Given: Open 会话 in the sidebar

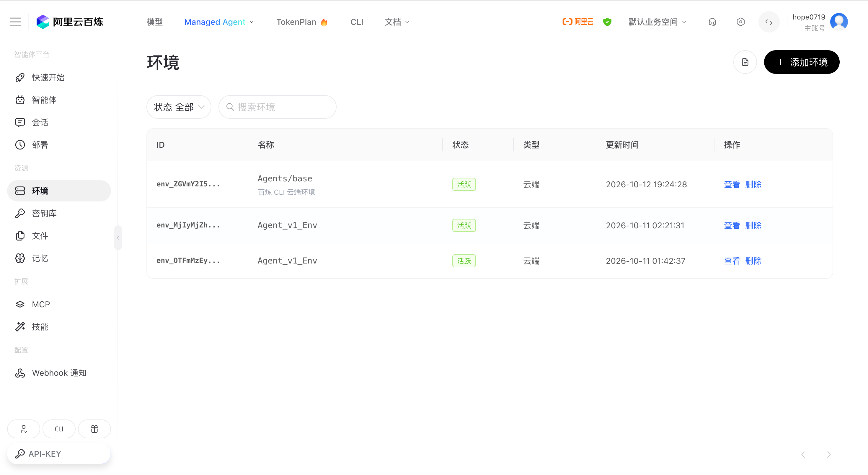Looking at the screenshot, I should (59, 122).
